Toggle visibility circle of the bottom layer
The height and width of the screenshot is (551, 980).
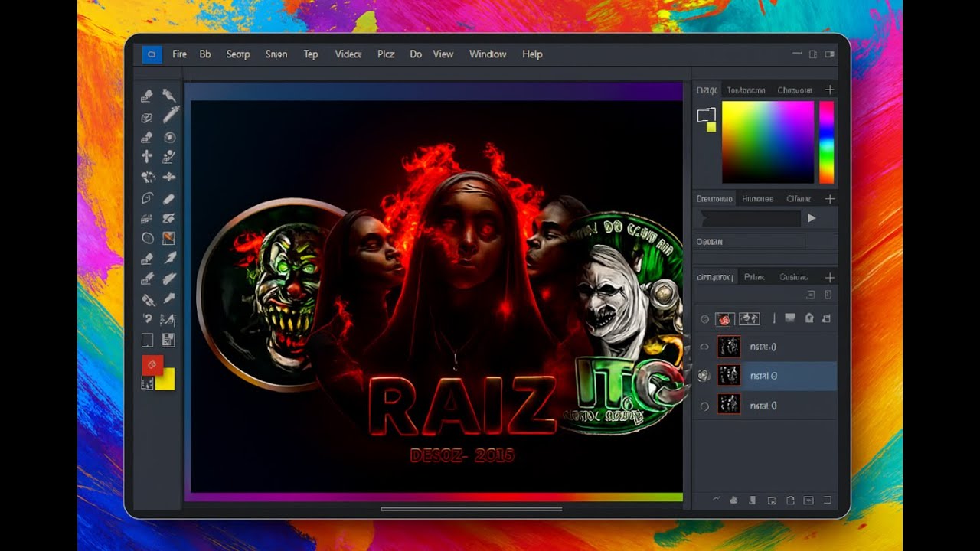(704, 406)
